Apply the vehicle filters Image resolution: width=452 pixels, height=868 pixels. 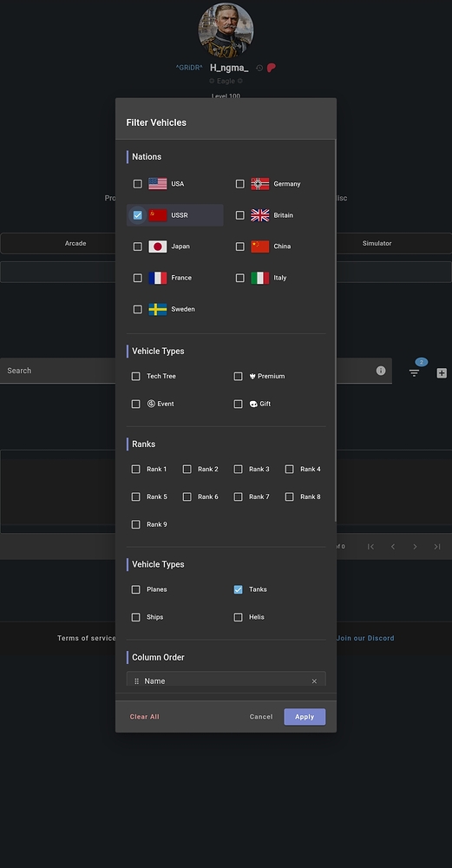tap(305, 717)
